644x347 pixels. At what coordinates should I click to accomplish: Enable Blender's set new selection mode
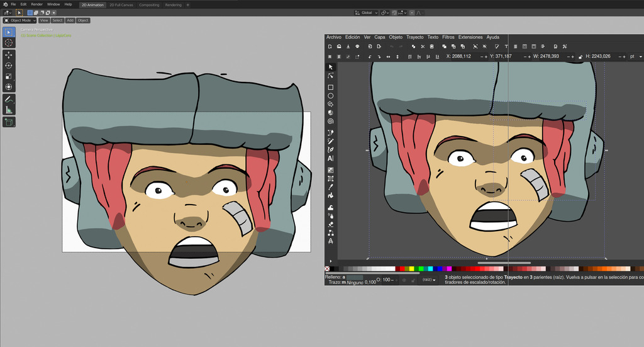(x=30, y=13)
